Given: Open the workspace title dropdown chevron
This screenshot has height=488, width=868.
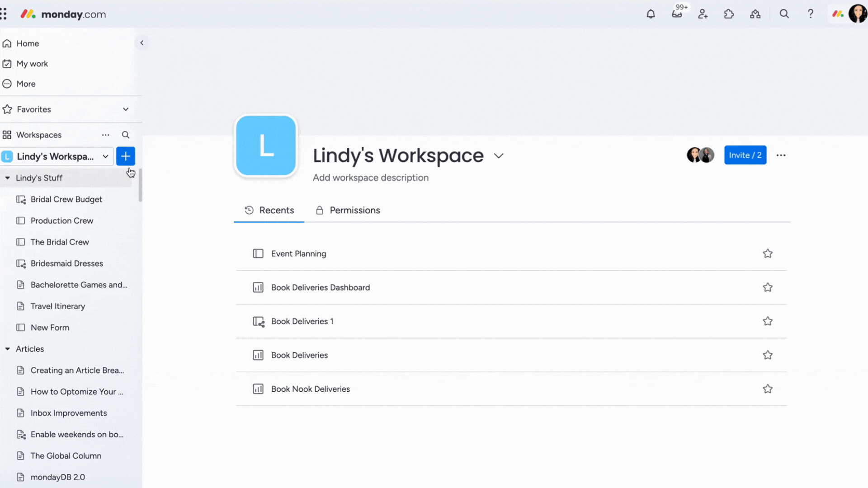Looking at the screenshot, I should pos(498,156).
